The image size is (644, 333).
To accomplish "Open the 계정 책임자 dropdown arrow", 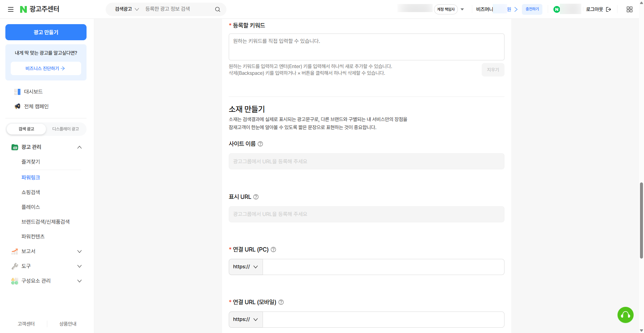I will coord(462,9).
